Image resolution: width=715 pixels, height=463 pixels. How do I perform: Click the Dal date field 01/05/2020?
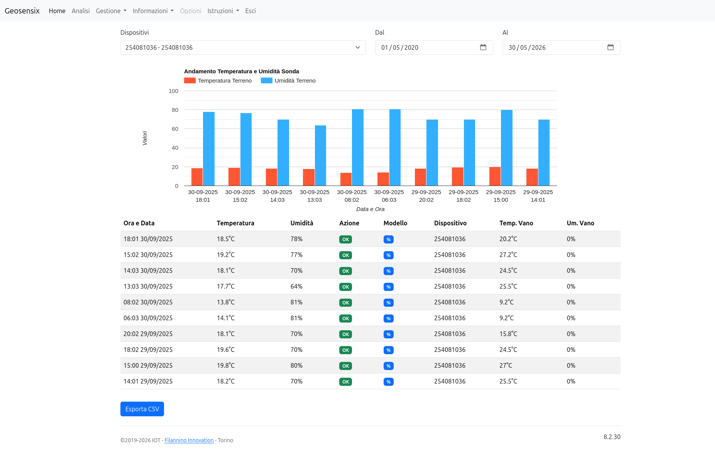click(434, 47)
